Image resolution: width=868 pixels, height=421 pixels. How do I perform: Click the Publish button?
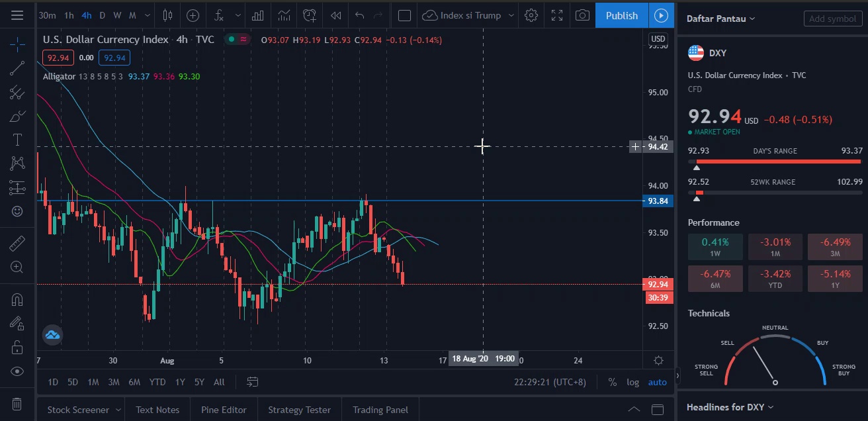[x=622, y=15]
